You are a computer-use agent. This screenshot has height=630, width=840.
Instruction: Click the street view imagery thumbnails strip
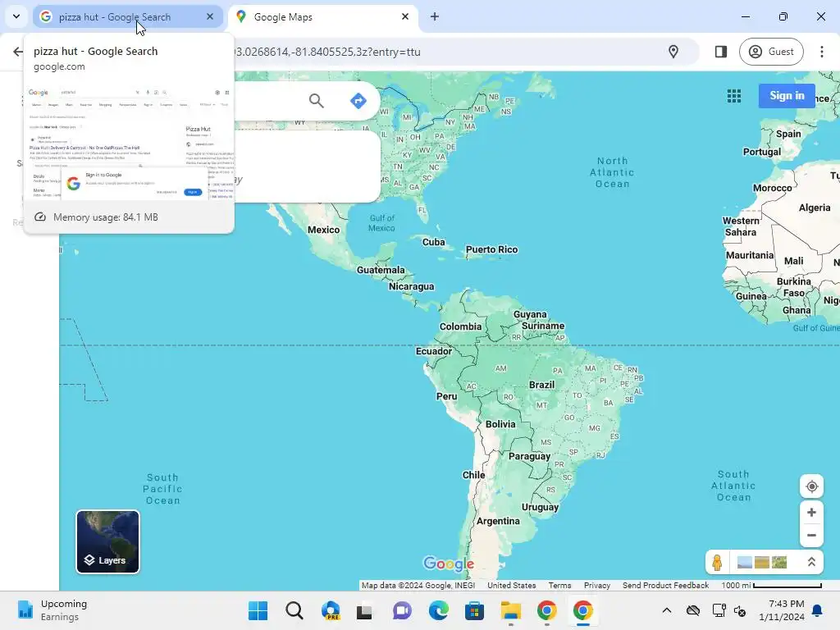[x=762, y=562]
